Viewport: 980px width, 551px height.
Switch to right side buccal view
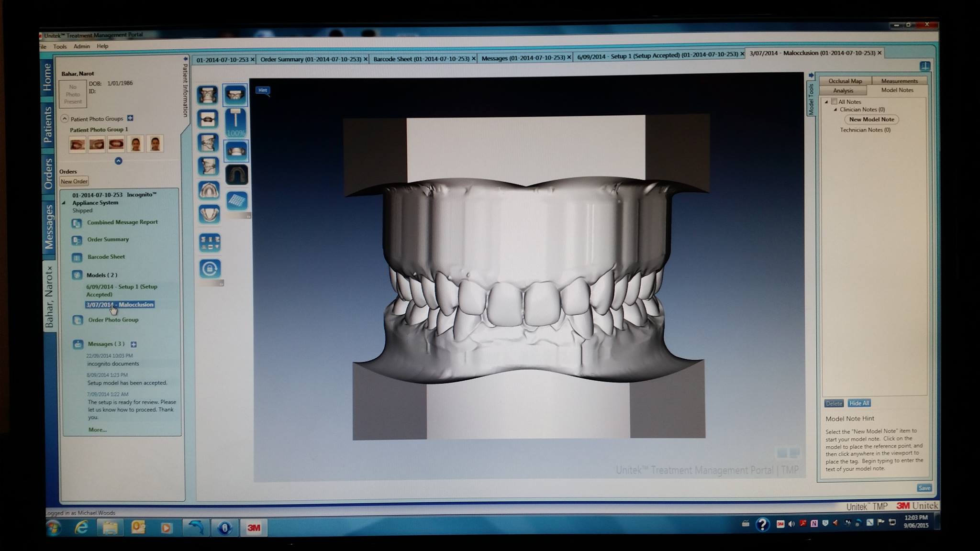pyautogui.click(x=208, y=143)
